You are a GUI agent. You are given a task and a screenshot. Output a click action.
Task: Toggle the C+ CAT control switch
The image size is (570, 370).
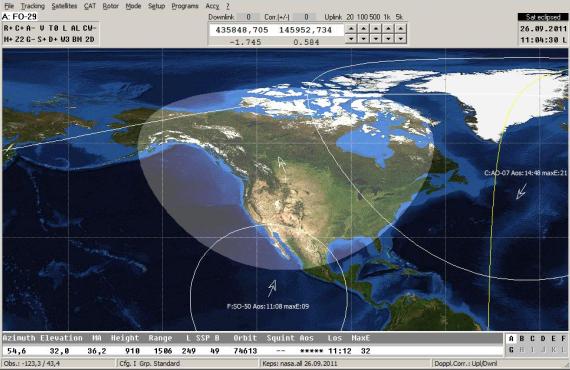coord(19,28)
